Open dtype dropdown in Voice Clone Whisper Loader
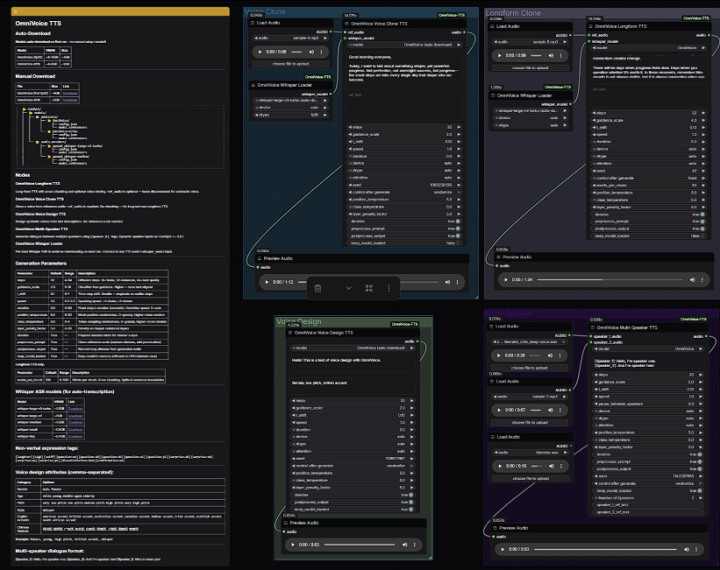This screenshot has height=570, width=720. (292, 115)
